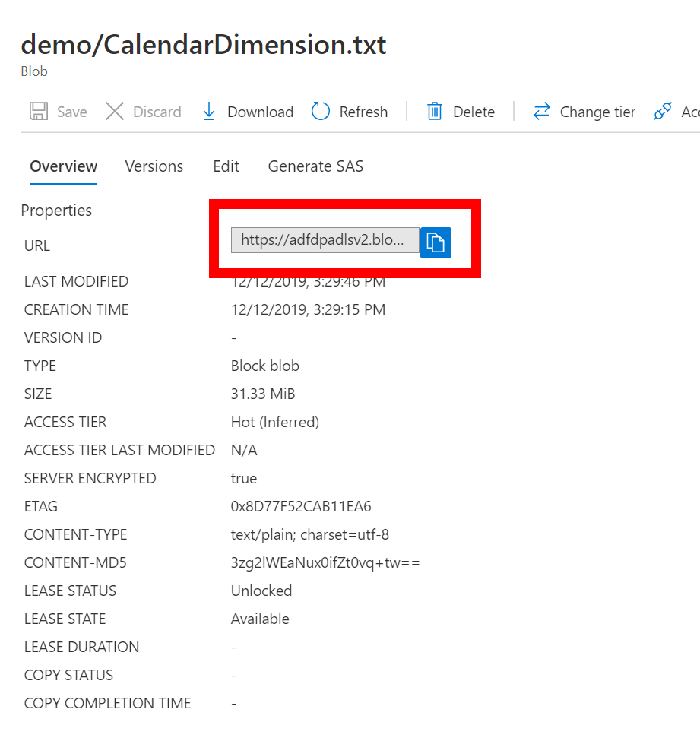Switch to the Versions tab

[154, 166]
